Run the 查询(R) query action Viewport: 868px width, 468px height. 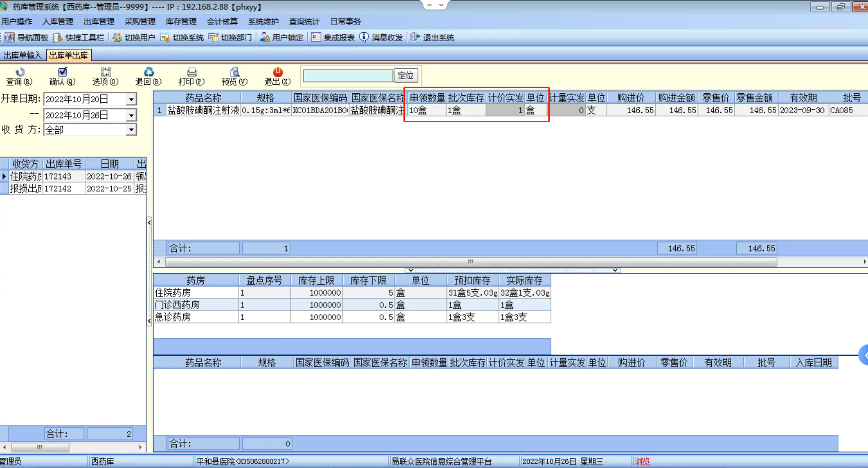click(19, 77)
